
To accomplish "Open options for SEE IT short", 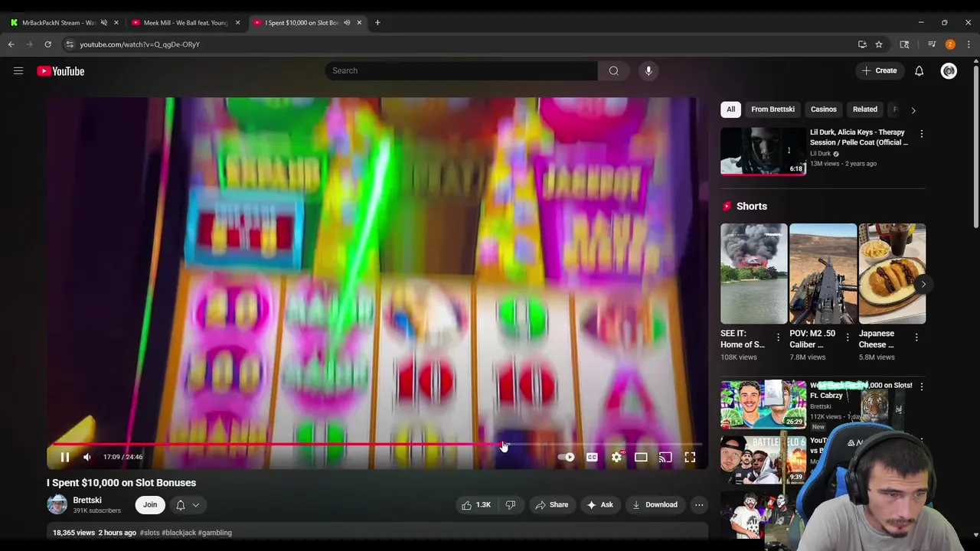I will pos(778,337).
